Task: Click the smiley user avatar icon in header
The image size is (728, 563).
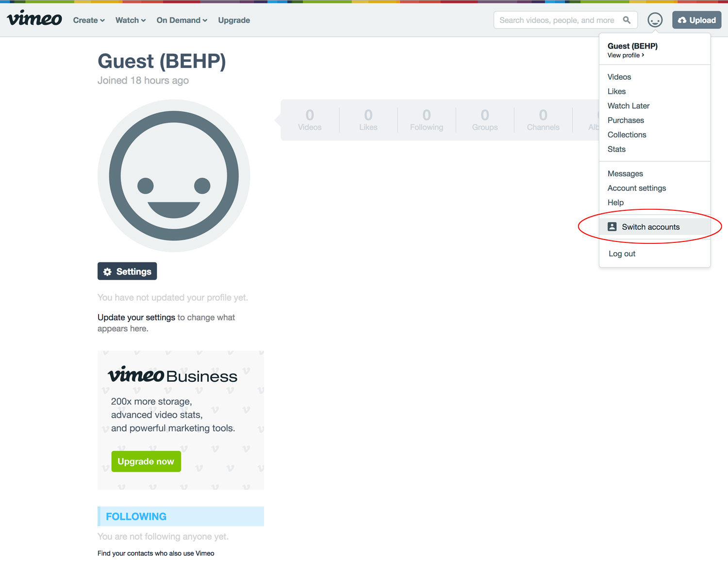Action: [x=655, y=20]
